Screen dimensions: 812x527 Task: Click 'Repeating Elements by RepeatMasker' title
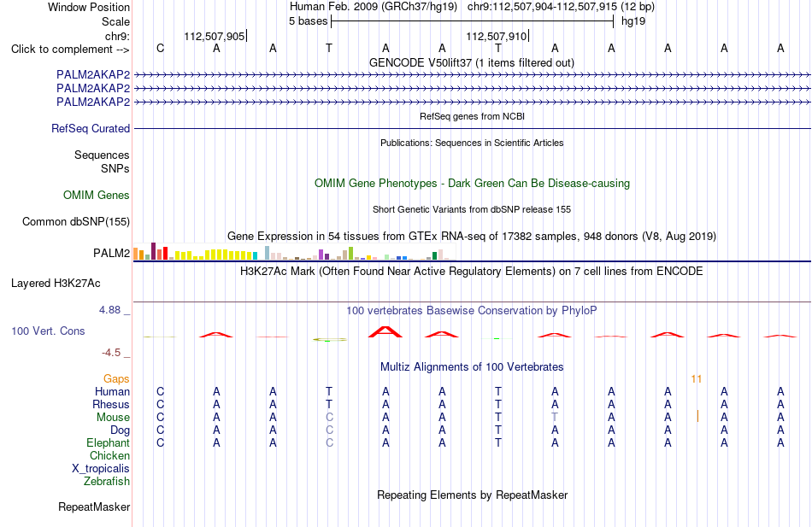click(472, 495)
